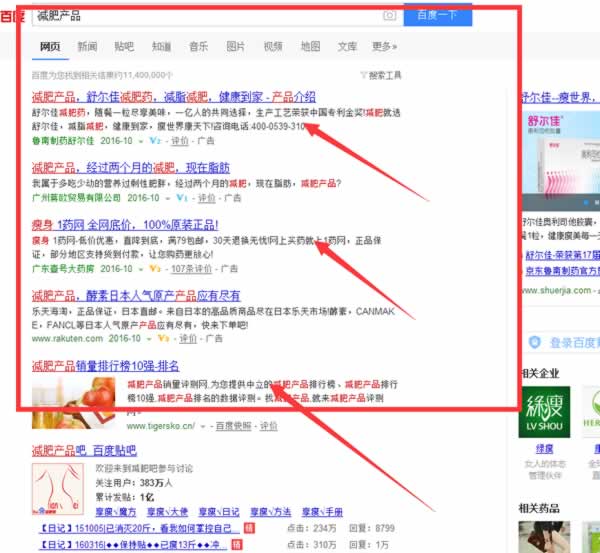
Task: Expand dropdown arrow after 鲁南制药舒尔佳 2016-10
Action: coord(141,141)
